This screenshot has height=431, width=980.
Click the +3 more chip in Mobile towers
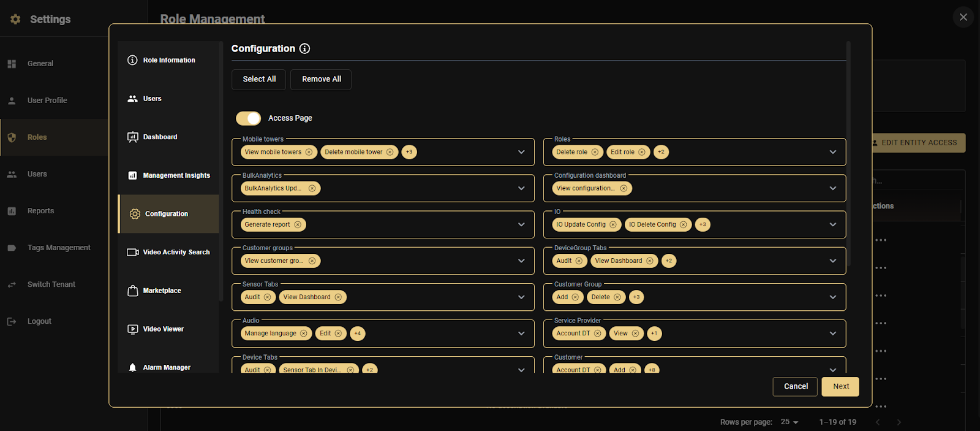tap(409, 152)
